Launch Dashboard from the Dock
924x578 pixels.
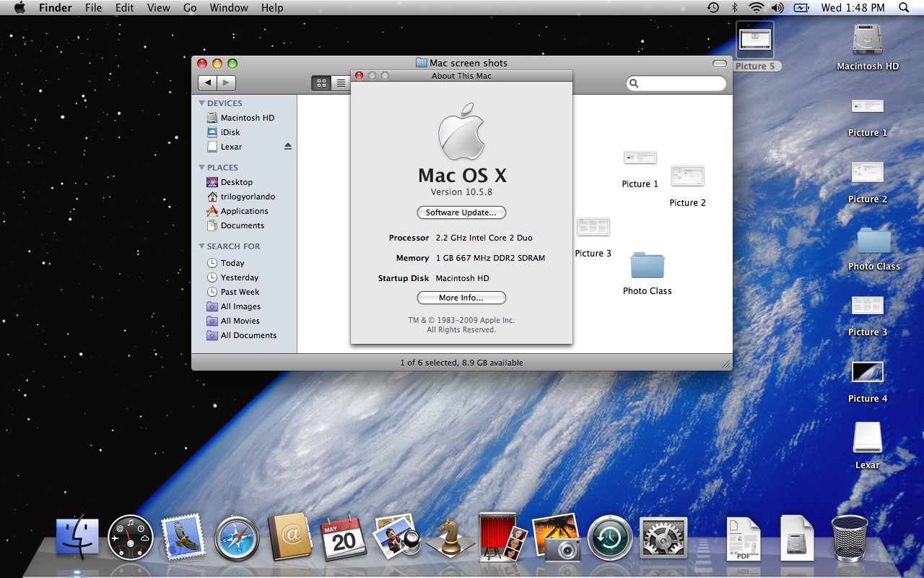(x=131, y=538)
